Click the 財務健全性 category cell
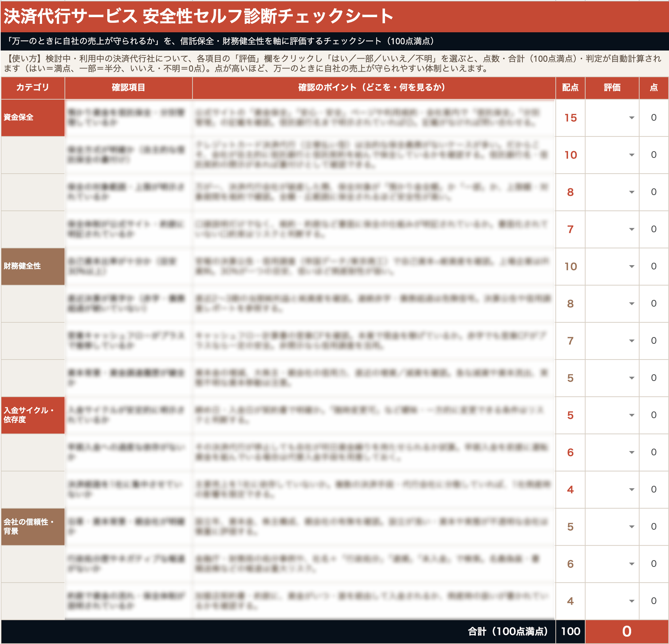Image resolution: width=669 pixels, height=644 pixels. tap(33, 267)
